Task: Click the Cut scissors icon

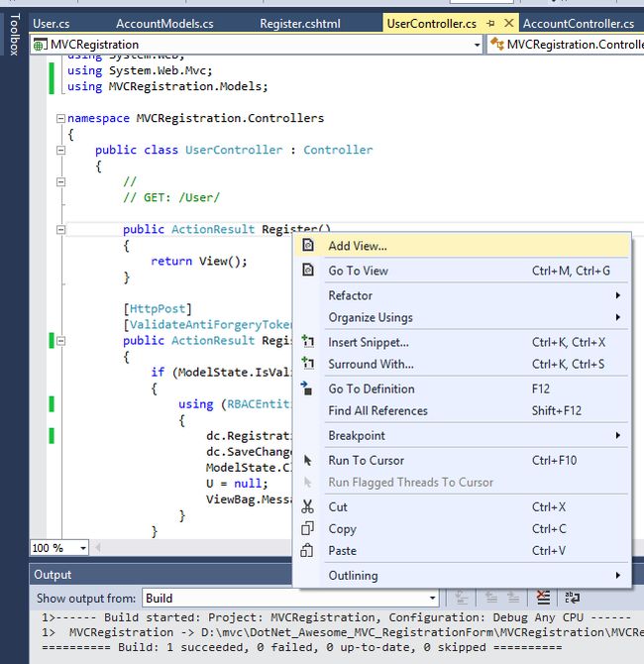Action: pyautogui.click(x=308, y=506)
